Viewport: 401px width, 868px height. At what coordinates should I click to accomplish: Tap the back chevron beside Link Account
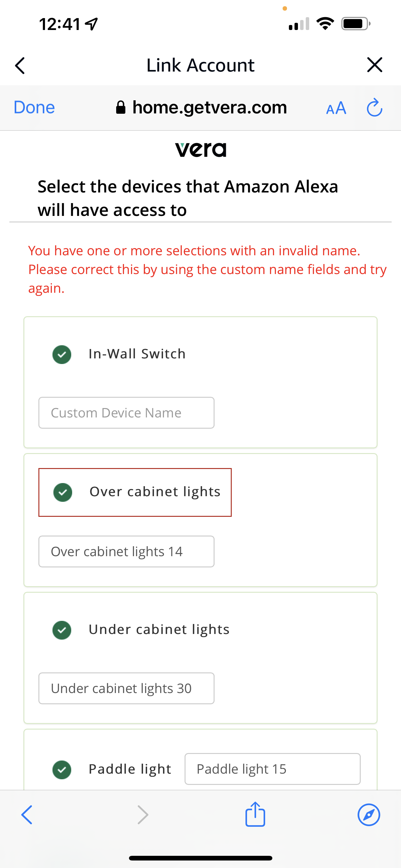coord(20,65)
